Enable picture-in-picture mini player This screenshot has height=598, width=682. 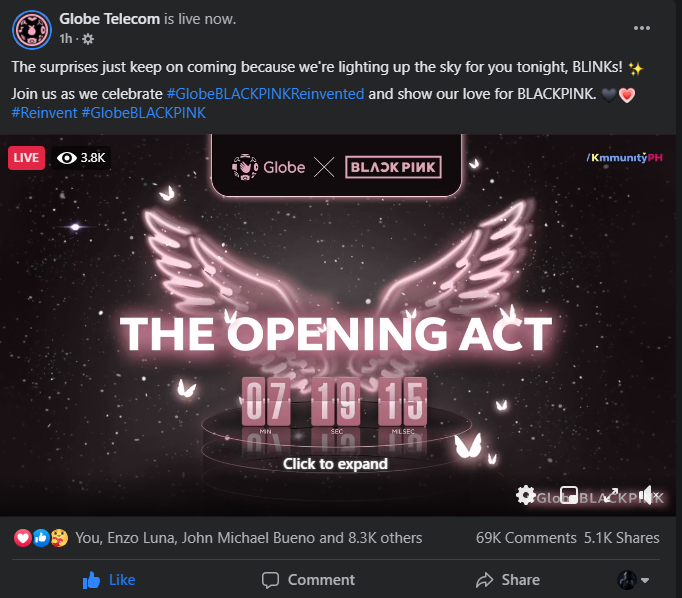(568, 495)
